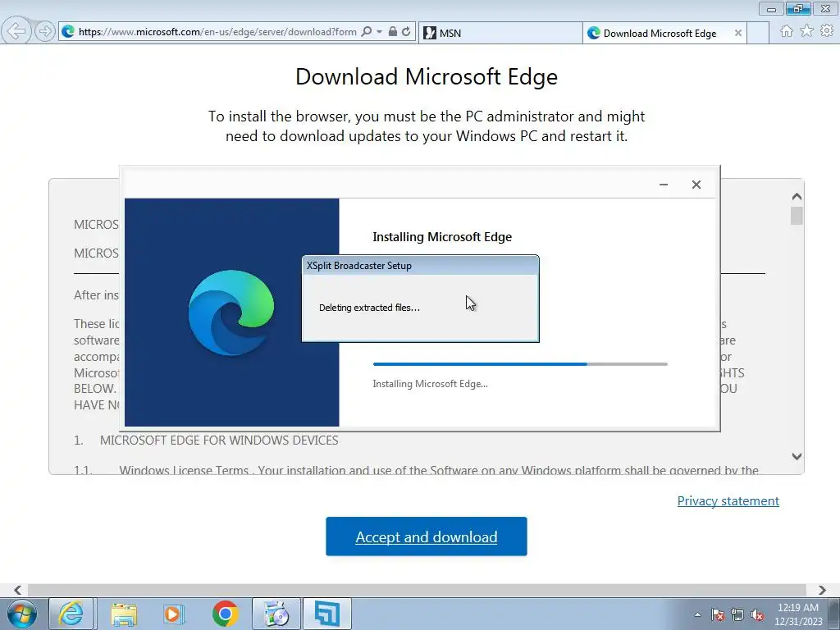Show hidden system tray icons
The height and width of the screenshot is (630, 840).
pyautogui.click(x=697, y=614)
